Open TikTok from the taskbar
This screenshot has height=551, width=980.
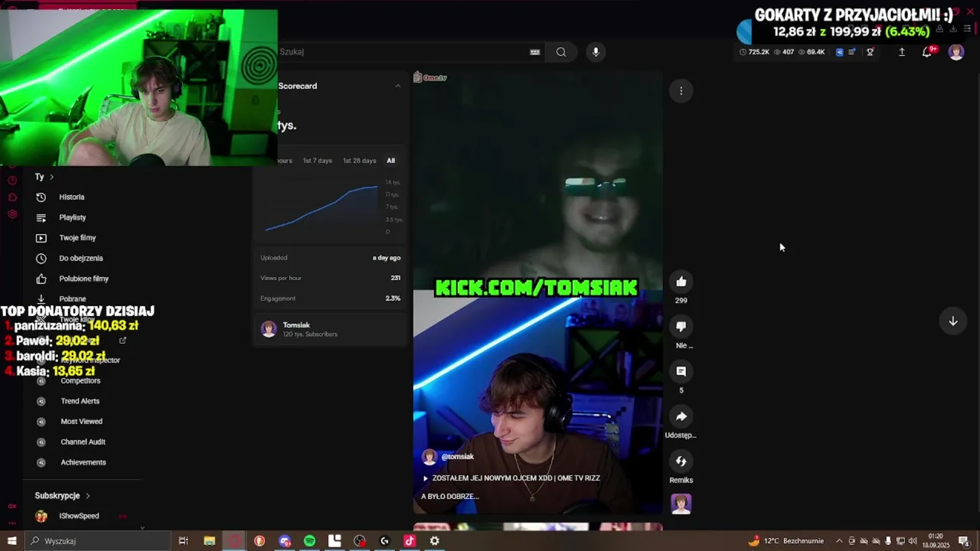(409, 541)
